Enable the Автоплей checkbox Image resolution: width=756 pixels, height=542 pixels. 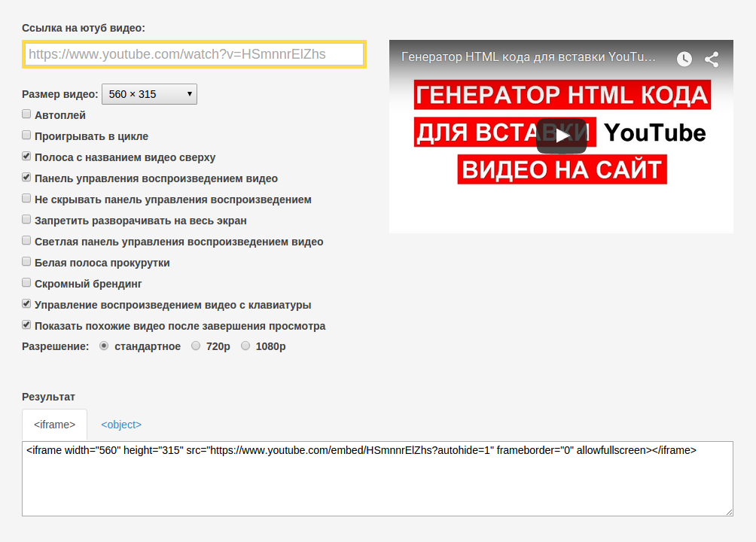(x=26, y=114)
